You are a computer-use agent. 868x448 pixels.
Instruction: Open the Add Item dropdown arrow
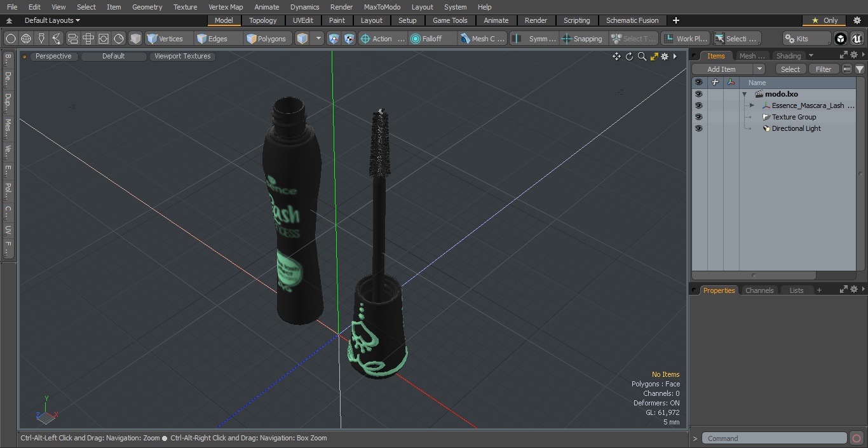click(759, 69)
